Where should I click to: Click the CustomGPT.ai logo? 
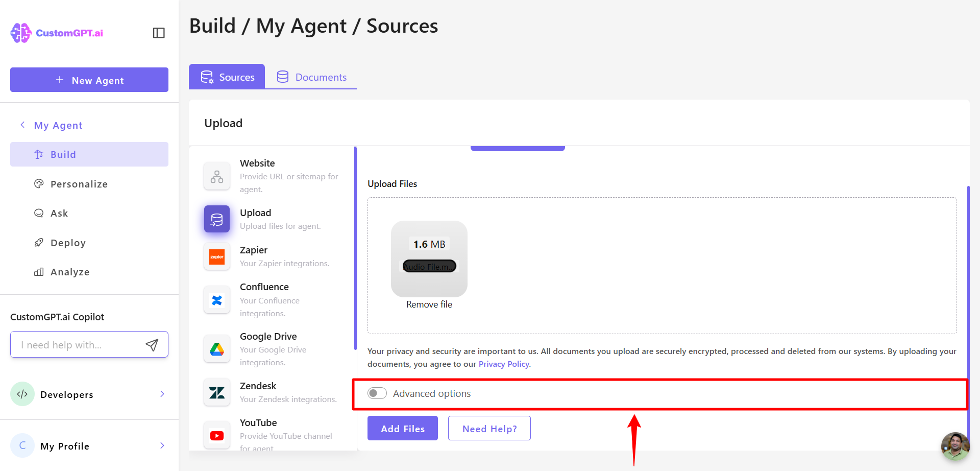click(57, 33)
